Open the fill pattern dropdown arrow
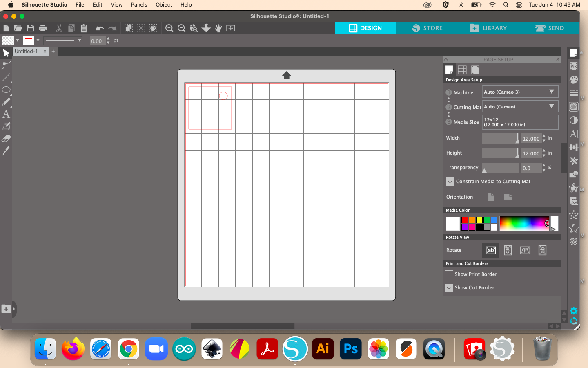 coord(18,40)
